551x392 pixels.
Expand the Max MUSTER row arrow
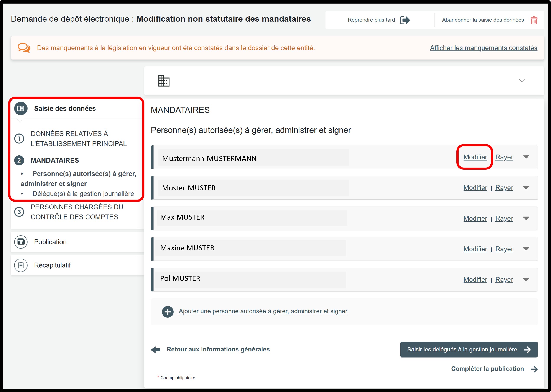pyautogui.click(x=526, y=218)
